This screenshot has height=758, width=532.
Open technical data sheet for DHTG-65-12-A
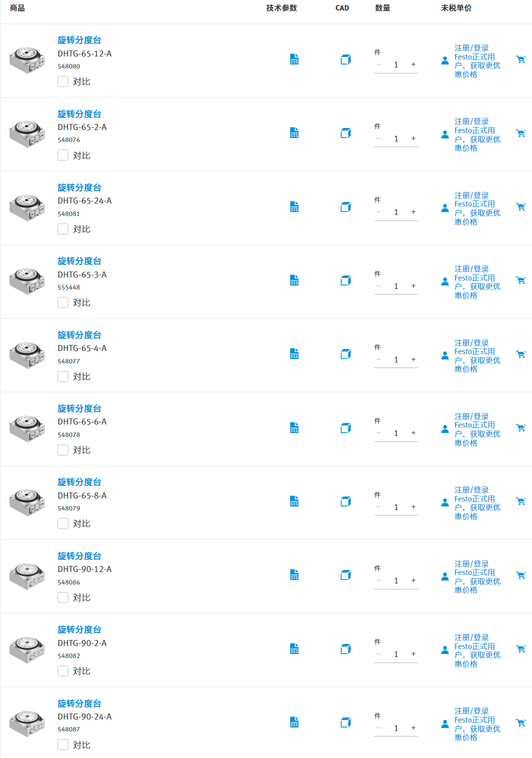[294, 59]
